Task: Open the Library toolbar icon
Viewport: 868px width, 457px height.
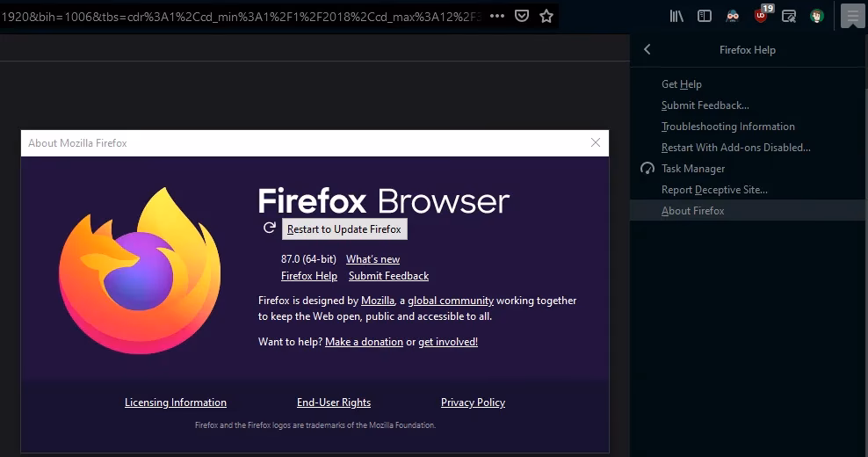Action: tap(676, 16)
